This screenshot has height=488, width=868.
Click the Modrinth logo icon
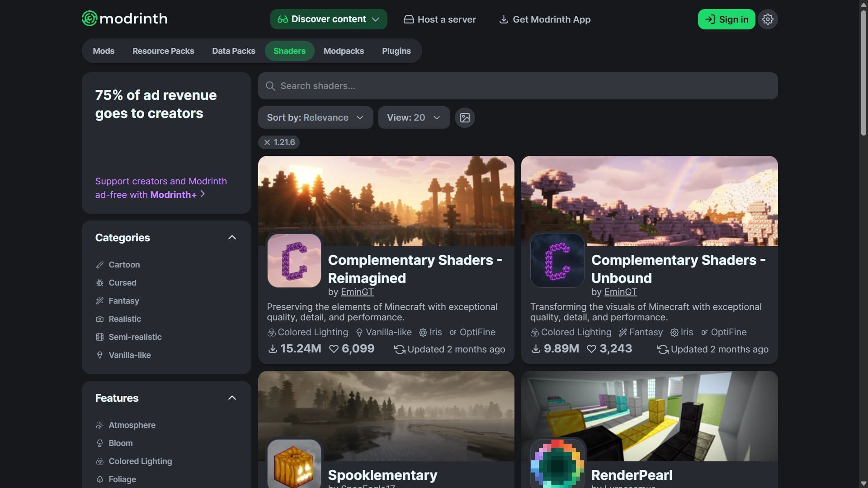pyautogui.click(x=90, y=19)
